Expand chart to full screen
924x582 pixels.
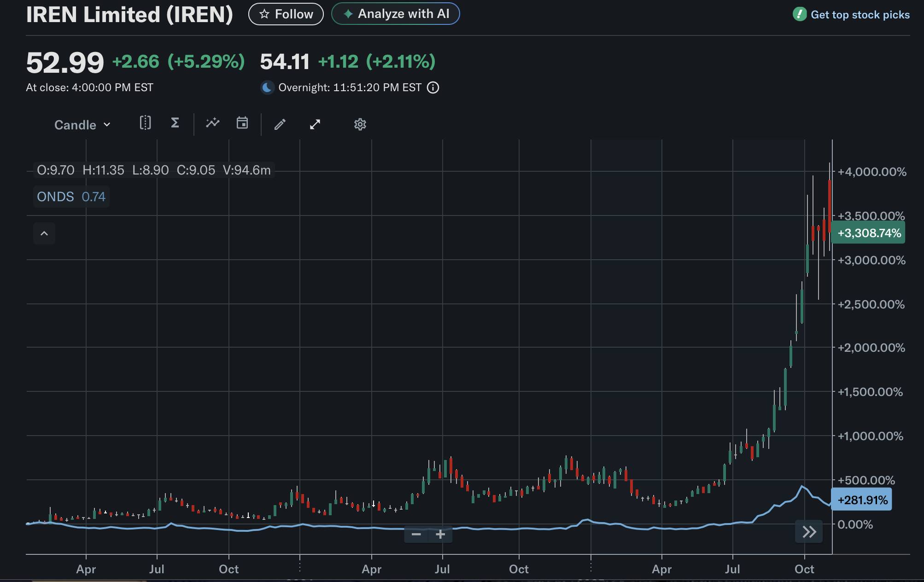315,124
